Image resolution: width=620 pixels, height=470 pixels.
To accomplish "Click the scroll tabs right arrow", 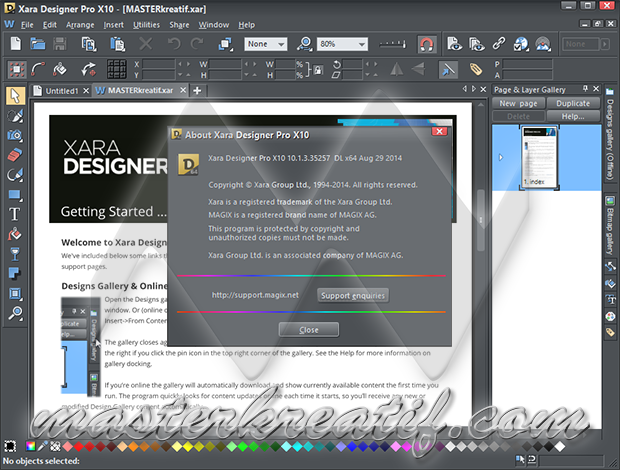I will click(x=474, y=89).
